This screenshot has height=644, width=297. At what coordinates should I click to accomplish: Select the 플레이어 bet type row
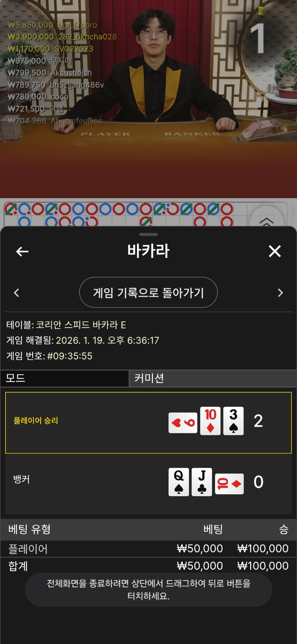(148, 549)
